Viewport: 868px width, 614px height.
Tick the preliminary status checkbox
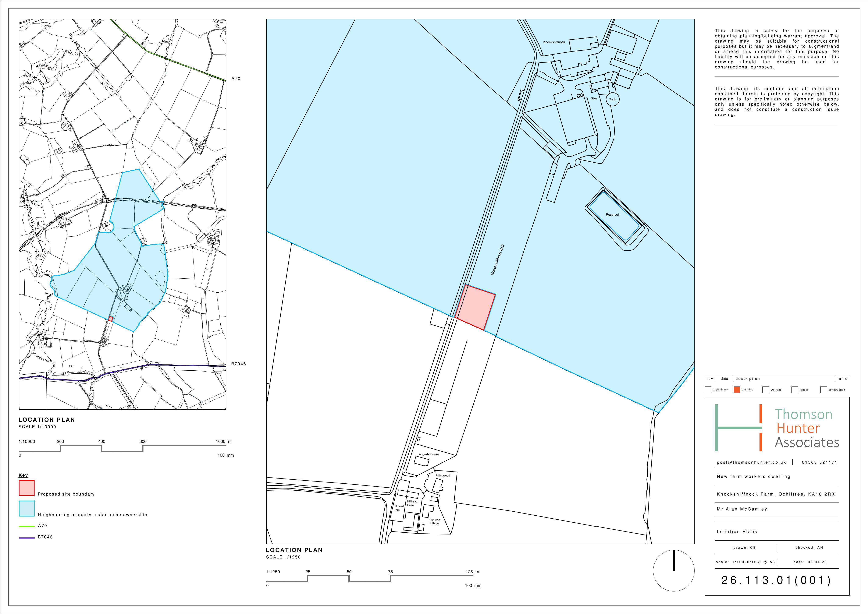[x=708, y=390]
